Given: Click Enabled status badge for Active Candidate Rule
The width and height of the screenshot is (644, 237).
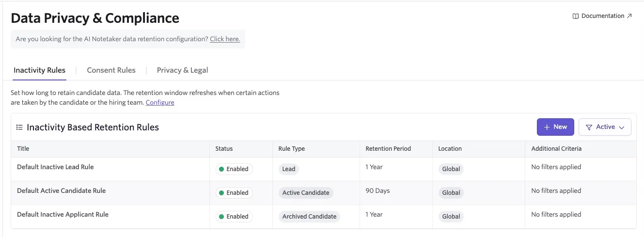Looking at the screenshot, I should [x=234, y=193].
